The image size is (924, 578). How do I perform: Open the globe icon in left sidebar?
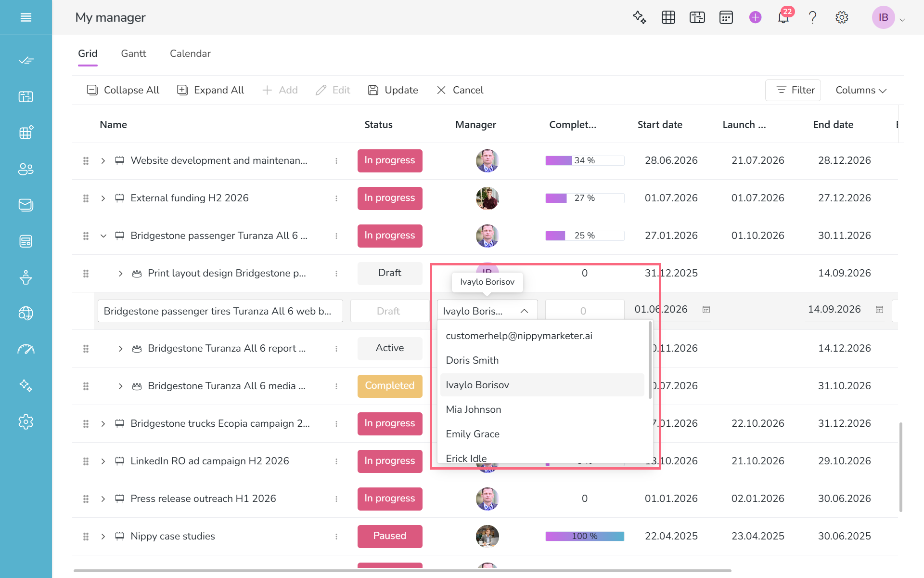pyautogui.click(x=26, y=314)
